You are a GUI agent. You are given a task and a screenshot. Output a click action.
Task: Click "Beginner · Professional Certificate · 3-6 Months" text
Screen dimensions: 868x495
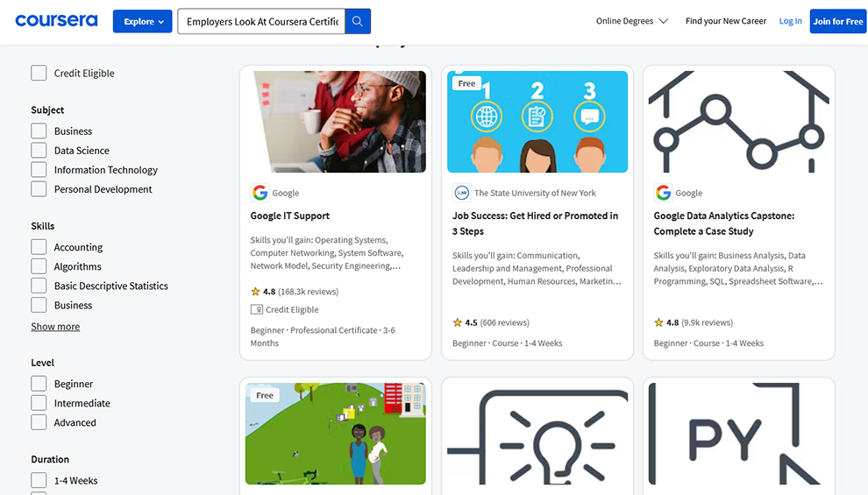[323, 336]
